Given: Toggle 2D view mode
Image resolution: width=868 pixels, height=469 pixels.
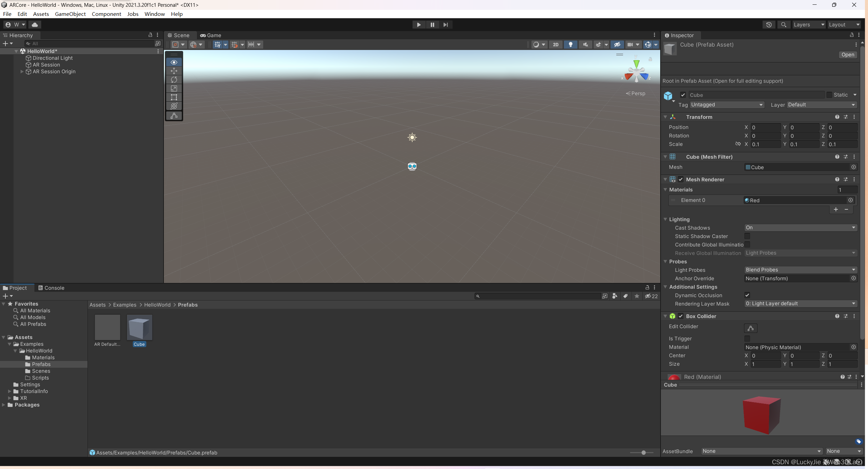Looking at the screenshot, I should pyautogui.click(x=555, y=45).
